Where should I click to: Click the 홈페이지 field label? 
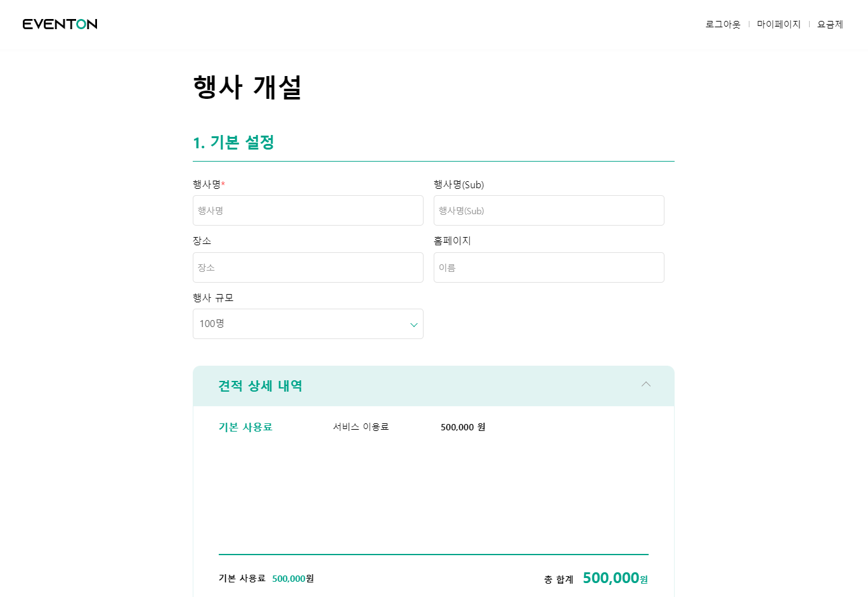452,241
